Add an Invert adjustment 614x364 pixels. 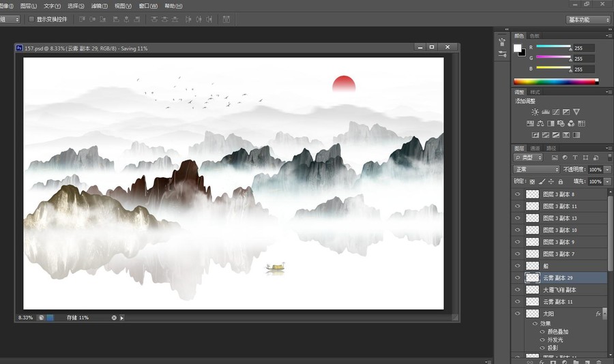[x=536, y=135]
